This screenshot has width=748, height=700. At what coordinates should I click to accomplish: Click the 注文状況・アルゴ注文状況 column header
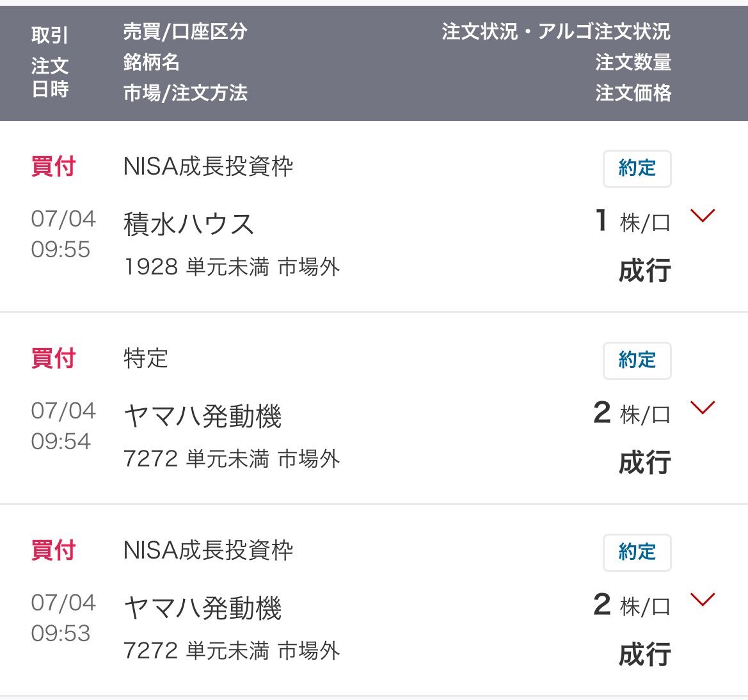(x=556, y=32)
